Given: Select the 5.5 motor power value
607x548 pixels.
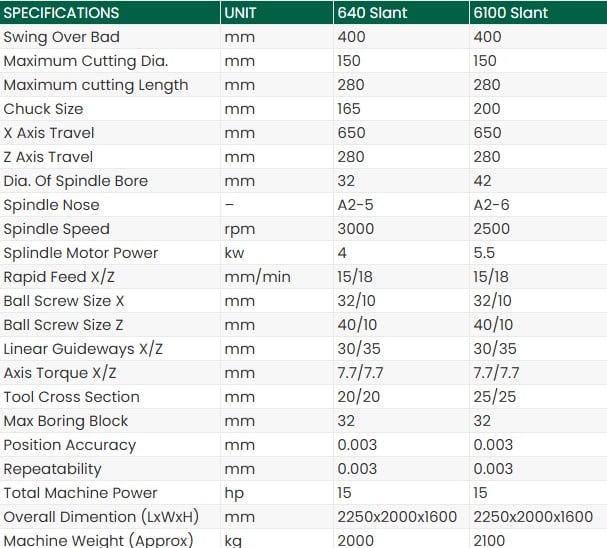Looking at the screenshot, I should pos(484,253).
